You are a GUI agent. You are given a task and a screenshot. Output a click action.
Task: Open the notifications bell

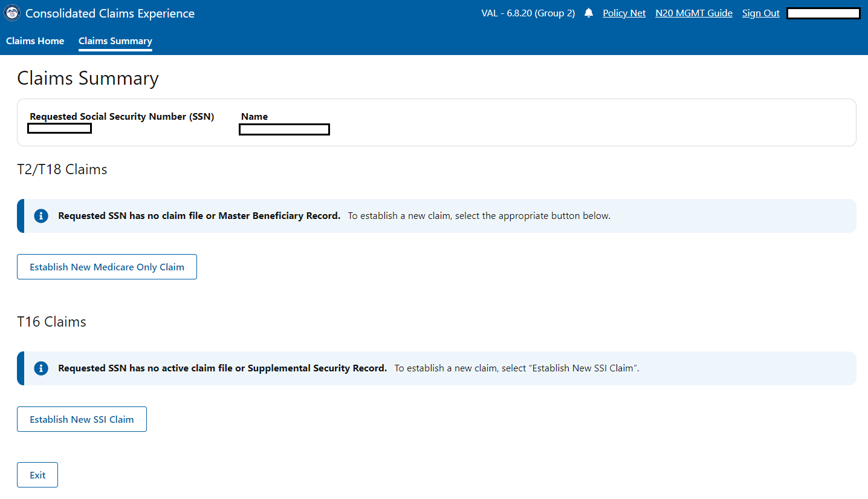pyautogui.click(x=589, y=13)
